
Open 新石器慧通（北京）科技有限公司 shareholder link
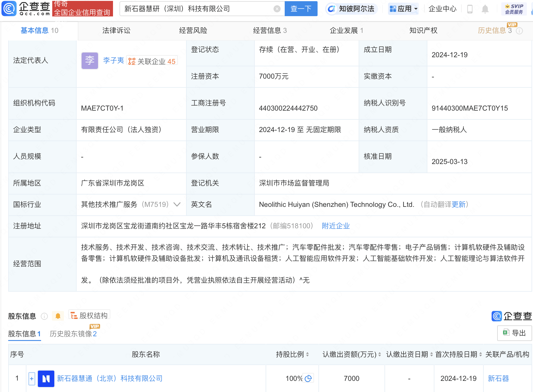pyautogui.click(x=110, y=379)
